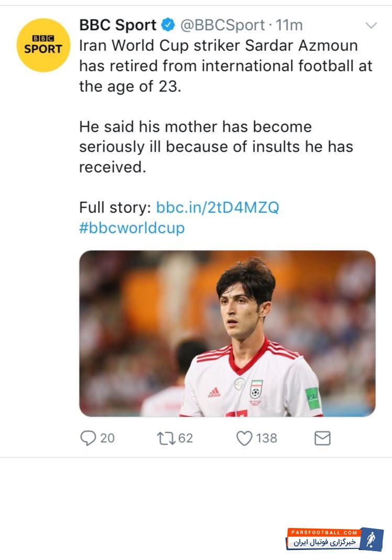This screenshot has height=560, width=392.
Task: Click the Persian text on the watermark
Action: click(325, 542)
